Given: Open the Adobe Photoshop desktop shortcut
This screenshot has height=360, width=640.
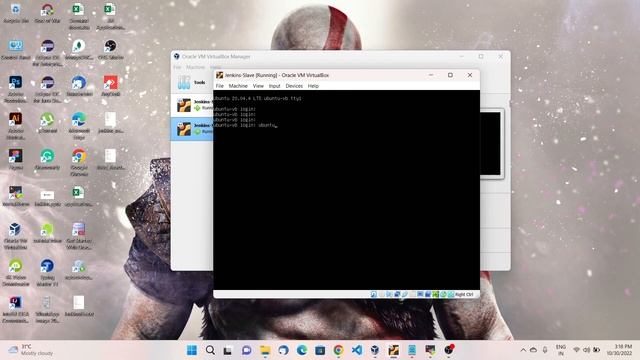Looking at the screenshot, I should 16,89.
